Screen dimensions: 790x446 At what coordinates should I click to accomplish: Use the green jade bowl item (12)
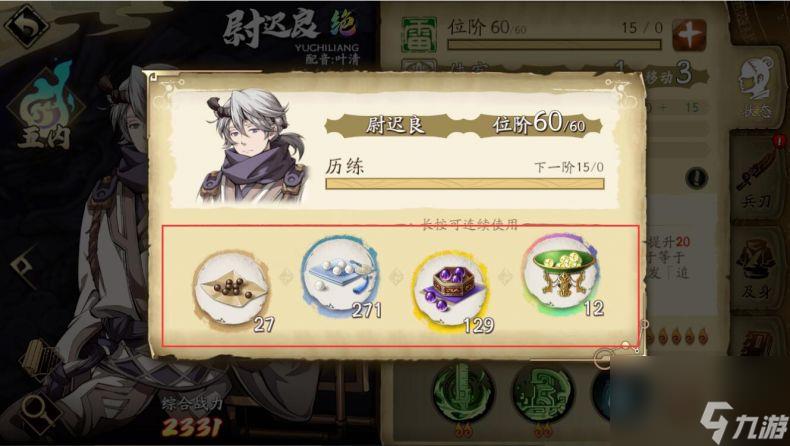pyautogui.click(x=562, y=275)
